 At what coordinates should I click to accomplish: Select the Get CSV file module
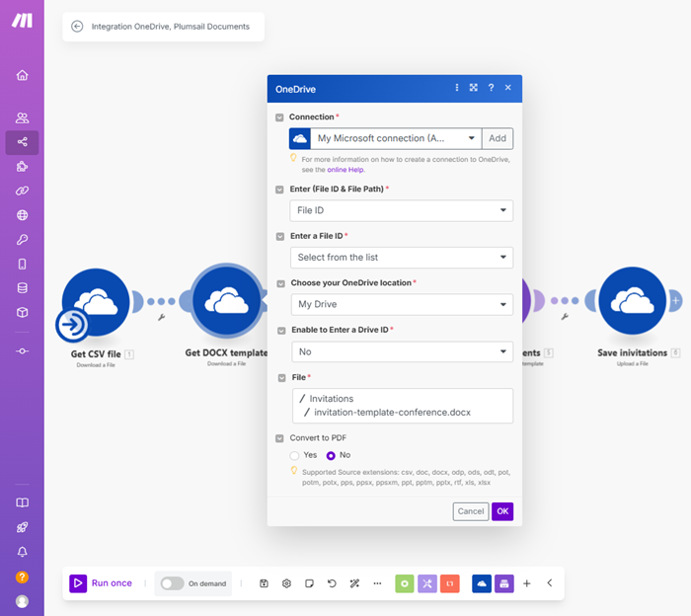tap(96, 302)
